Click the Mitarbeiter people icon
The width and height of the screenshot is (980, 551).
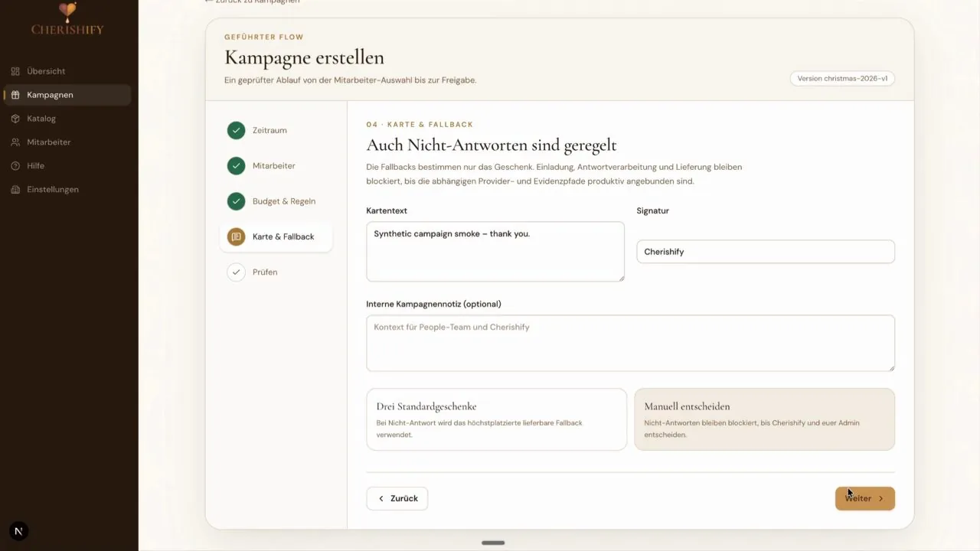15,142
